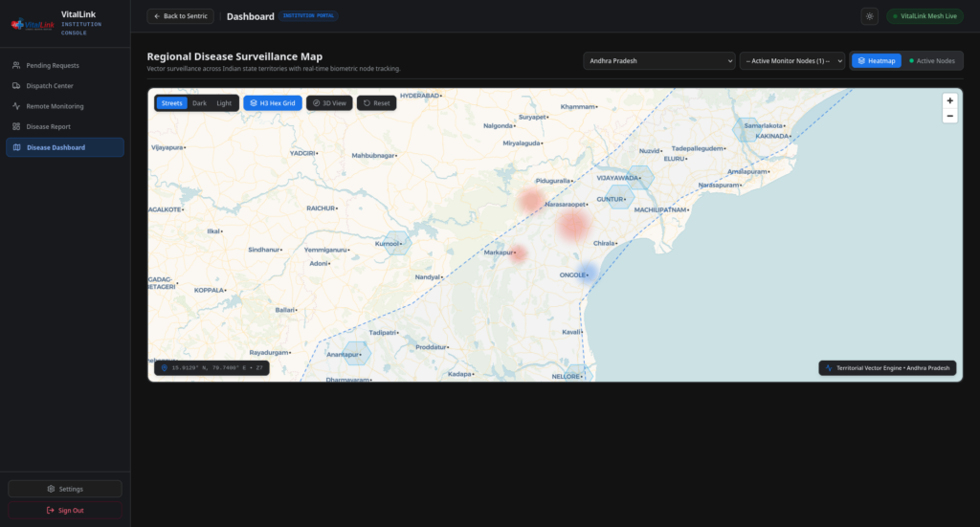980x527 pixels.
Task: Toggle the H3 Hex Grid overlay
Action: (x=273, y=103)
